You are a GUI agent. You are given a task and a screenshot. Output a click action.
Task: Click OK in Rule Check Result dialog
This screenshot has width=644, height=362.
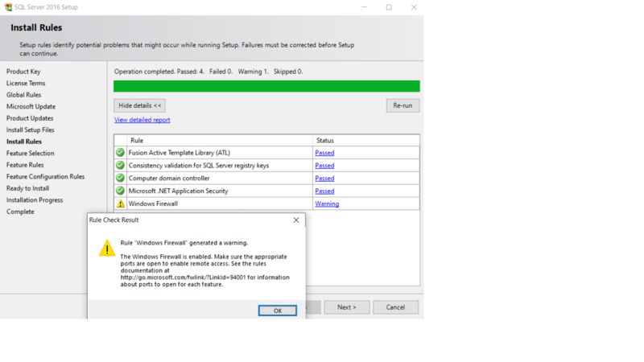pos(277,311)
